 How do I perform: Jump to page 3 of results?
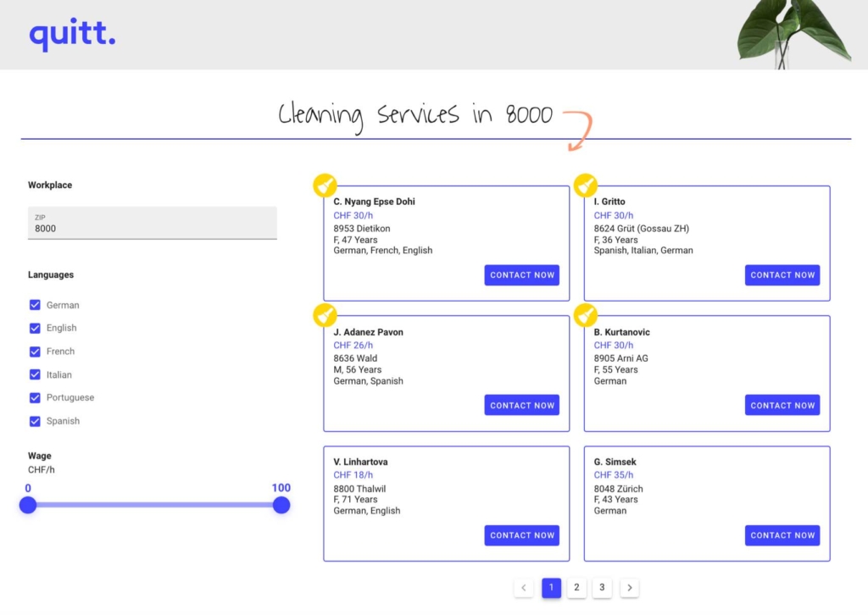click(x=602, y=588)
